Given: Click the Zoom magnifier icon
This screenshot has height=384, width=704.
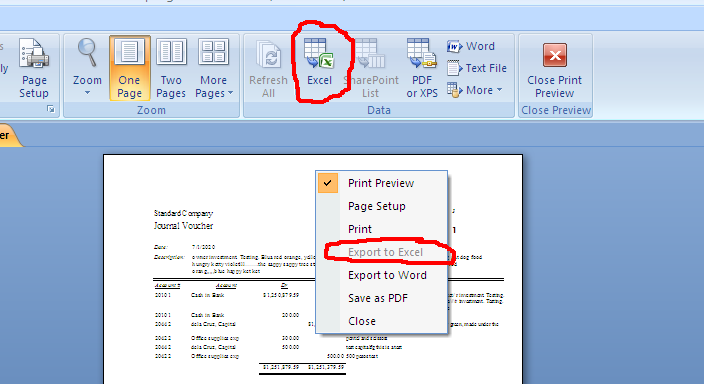Looking at the screenshot, I should tap(87, 52).
